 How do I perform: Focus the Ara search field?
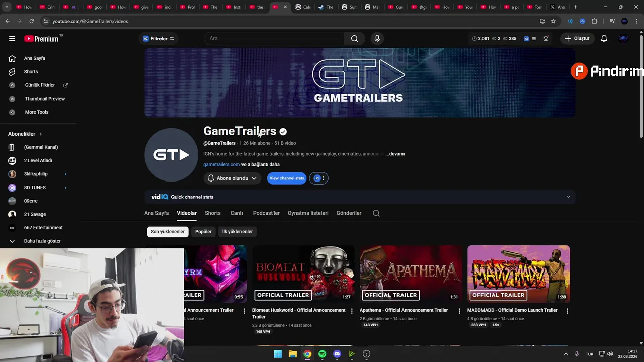274,39
